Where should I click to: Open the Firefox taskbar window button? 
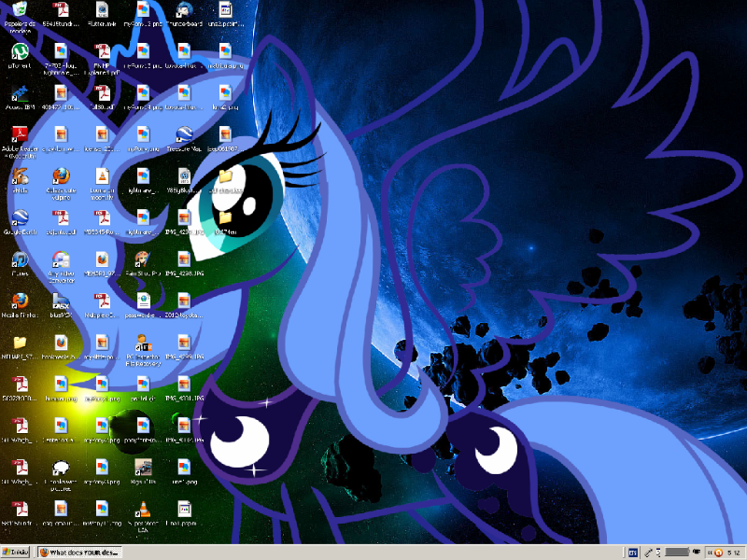79,553
